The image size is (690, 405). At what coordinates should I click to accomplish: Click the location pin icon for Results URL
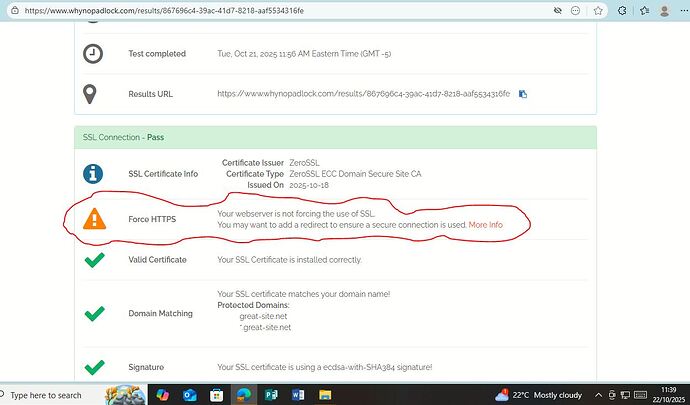[x=93, y=93]
